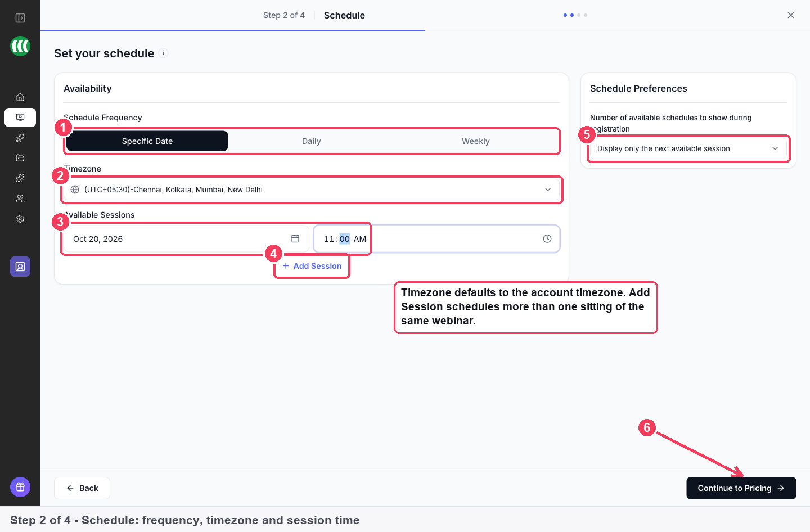The image size is (810, 532).
Task: Open the calendar date picker icon
Action: [295, 239]
